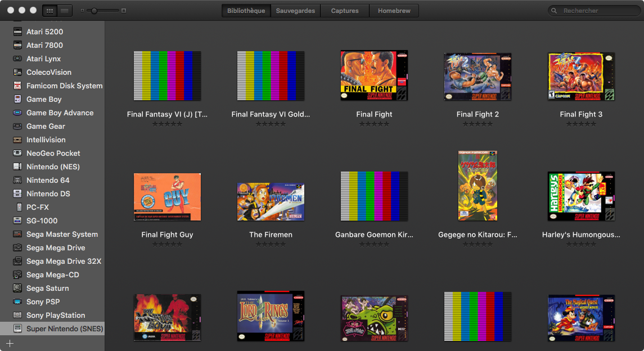Click the Famicom Disk System icon

[17, 86]
